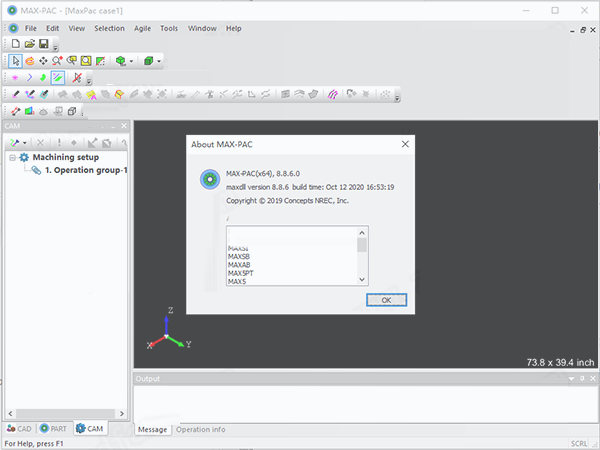Expand the file toolbar overflow options
Viewport: 600px width, 450px height.
(55, 48)
